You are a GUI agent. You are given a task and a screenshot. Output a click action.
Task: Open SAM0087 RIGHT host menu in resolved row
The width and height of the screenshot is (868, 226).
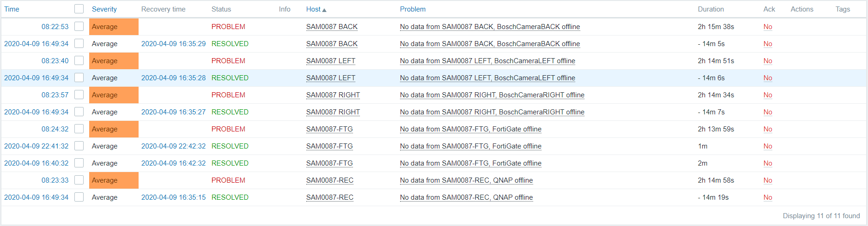pos(333,112)
